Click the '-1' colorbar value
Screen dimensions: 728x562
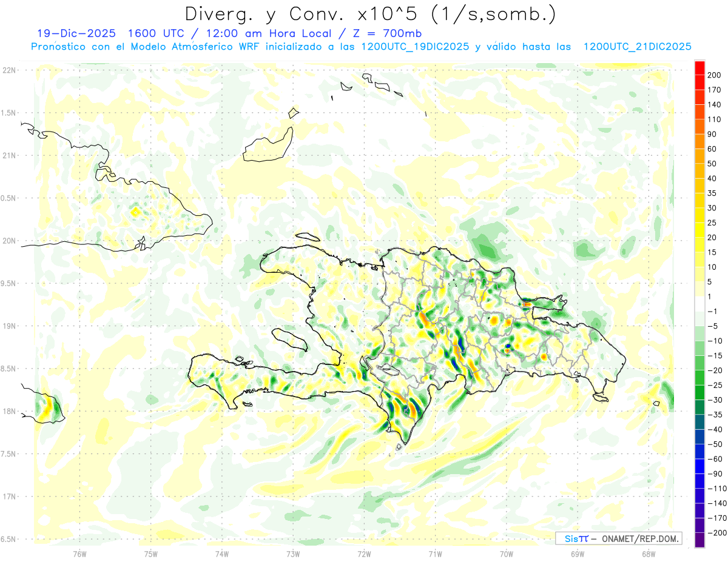[x=712, y=311]
